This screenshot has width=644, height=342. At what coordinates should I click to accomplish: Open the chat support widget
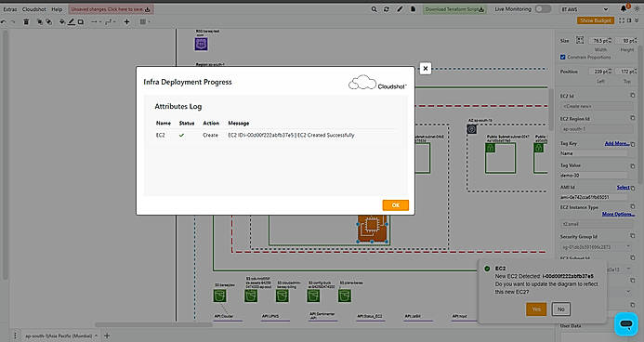click(626, 324)
